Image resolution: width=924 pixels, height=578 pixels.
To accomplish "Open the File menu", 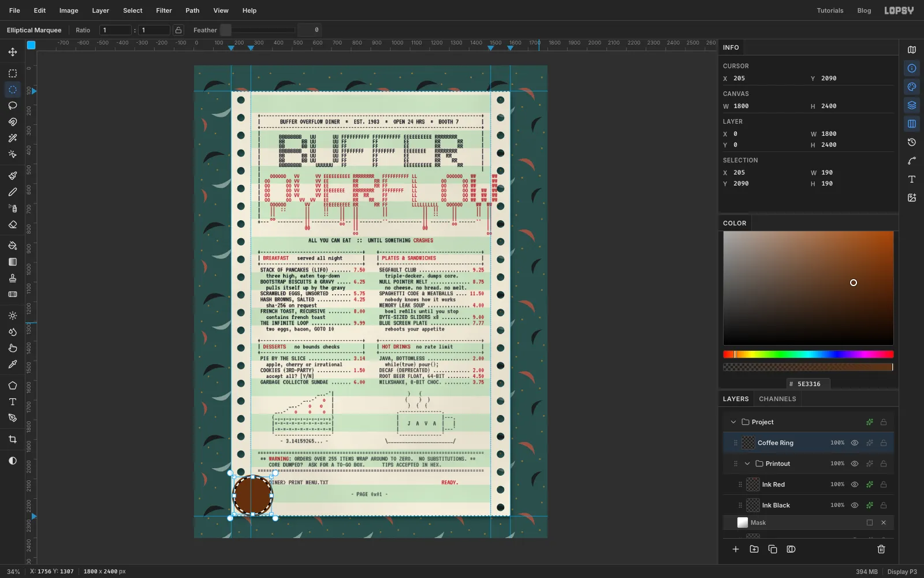I will [14, 10].
